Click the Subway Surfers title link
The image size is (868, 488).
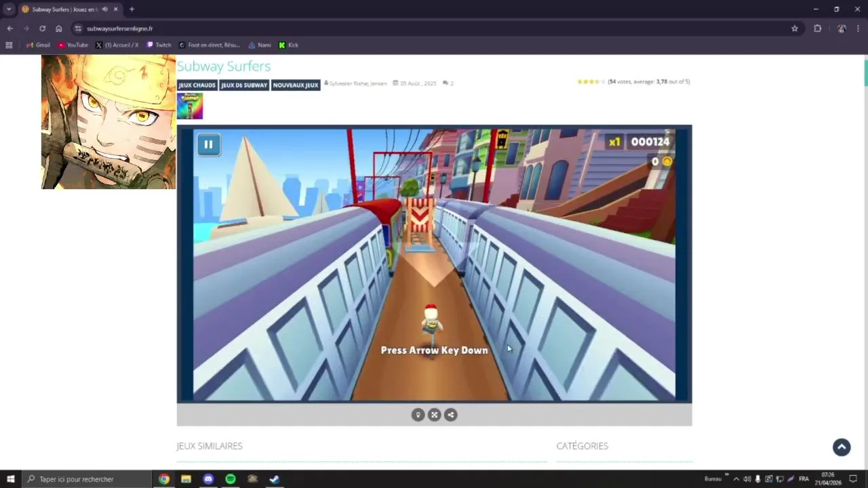coord(224,66)
